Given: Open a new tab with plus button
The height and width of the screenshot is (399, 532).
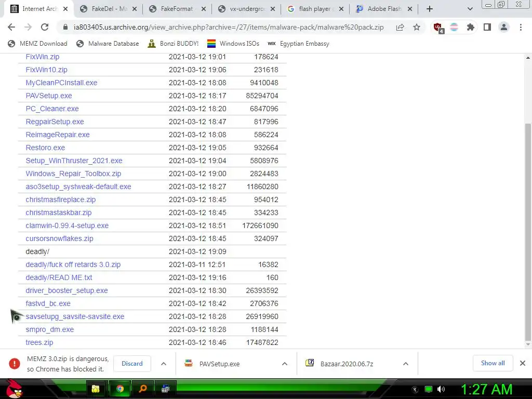Looking at the screenshot, I should 430,9.
